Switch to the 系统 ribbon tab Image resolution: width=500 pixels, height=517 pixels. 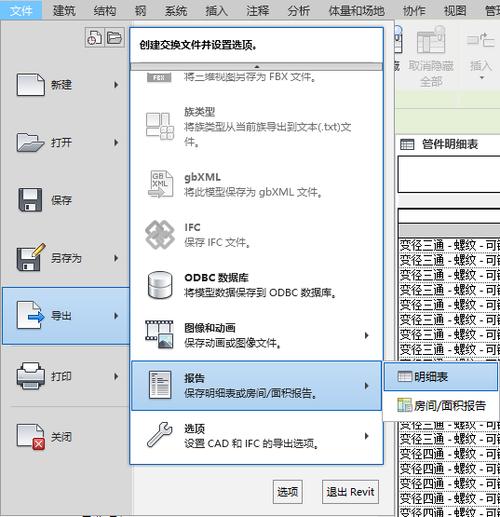pos(176,11)
